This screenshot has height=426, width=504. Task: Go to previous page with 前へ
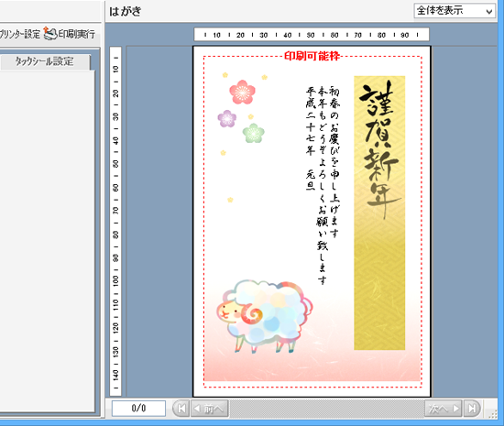(210, 409)
